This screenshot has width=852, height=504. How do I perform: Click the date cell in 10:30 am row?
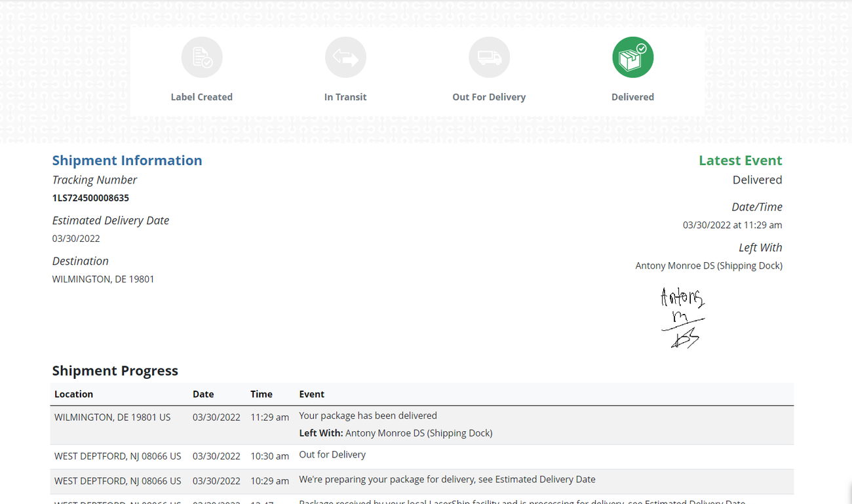(216, 456)
